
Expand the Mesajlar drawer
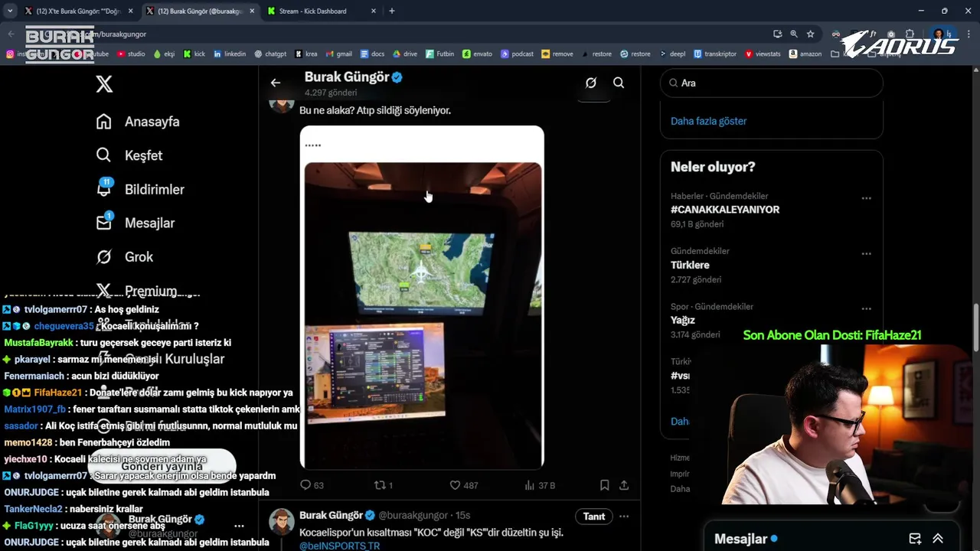(938, 539)
